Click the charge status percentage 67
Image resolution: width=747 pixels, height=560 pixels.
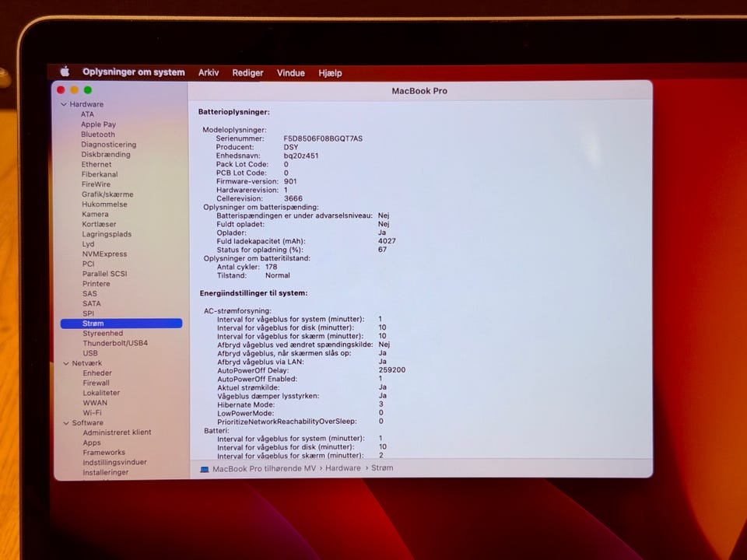point(382,250)
